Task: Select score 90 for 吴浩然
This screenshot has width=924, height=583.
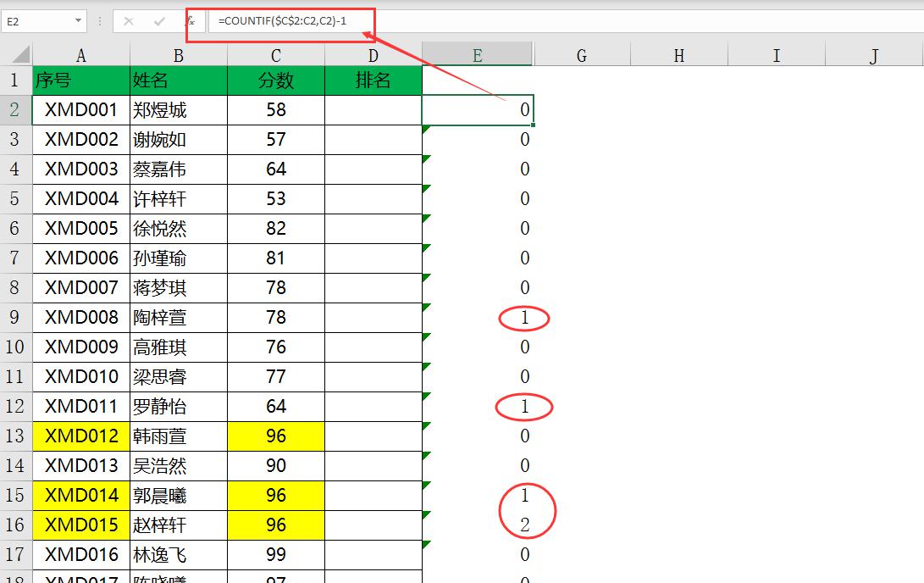Action: [x=276, y=466]
